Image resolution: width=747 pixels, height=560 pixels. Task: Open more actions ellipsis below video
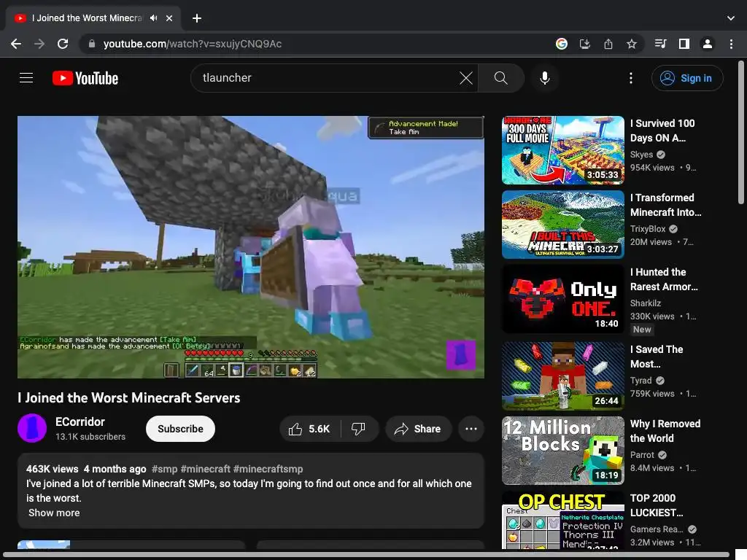pyautogui.click(x=471, y=429)
